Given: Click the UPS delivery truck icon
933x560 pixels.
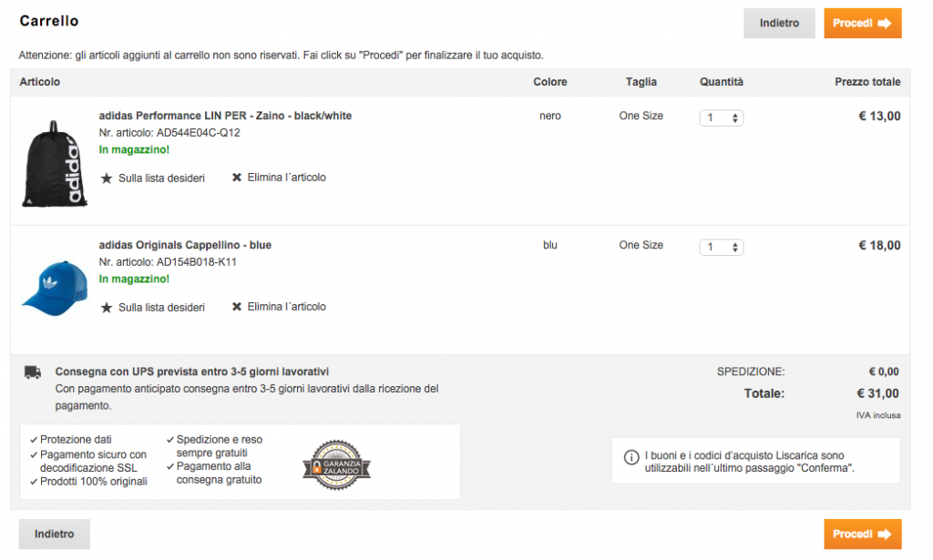Looking at the screenshot, I should pos(33,372).
